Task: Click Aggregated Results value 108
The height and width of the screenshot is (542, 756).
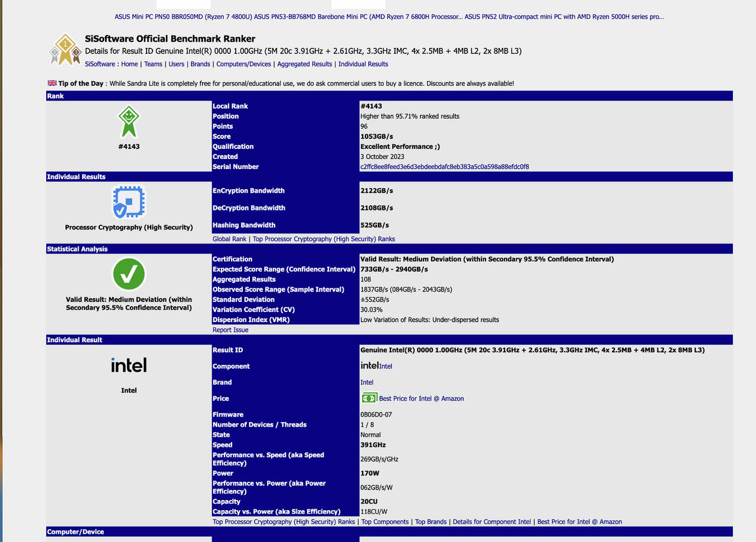Action: [x=366, y=280]
